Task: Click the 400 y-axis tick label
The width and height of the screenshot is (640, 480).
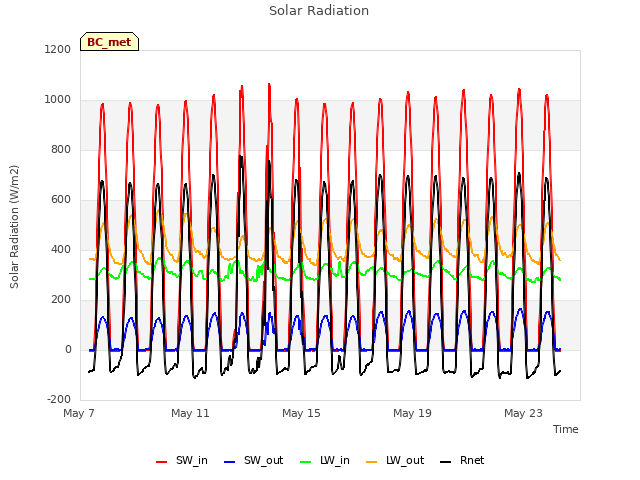Action: pyautogui.click(x=61, y=249)
